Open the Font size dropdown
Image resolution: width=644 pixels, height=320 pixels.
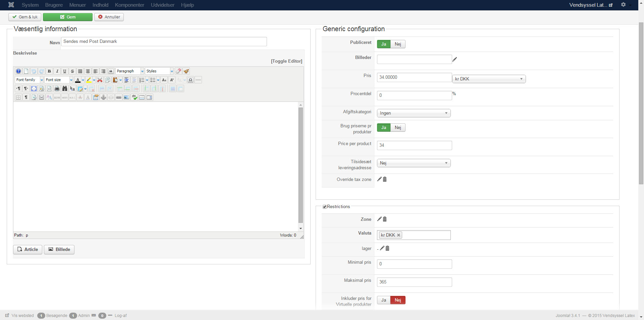[x=59, y=80]
